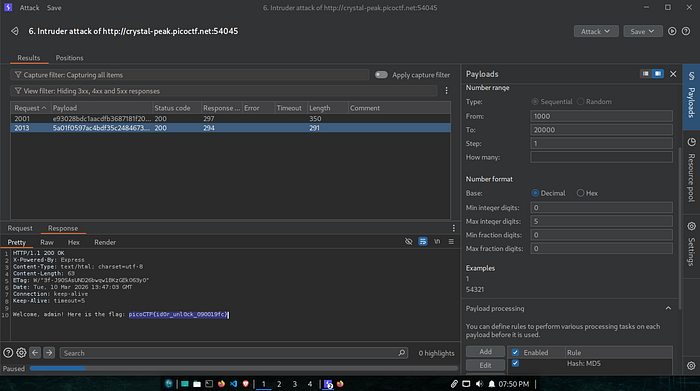Select Hex base radio button
Image resolution: width=700 pixels, height=391 pixels.
580,193
